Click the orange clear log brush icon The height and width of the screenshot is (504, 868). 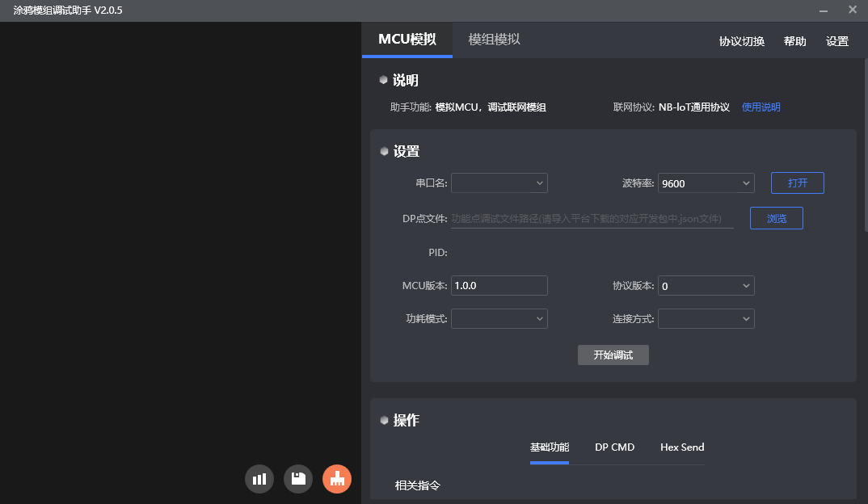pos(336,478)
